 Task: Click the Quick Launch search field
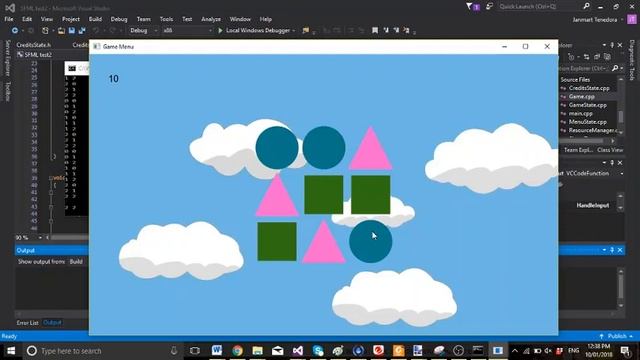tap(539, 7)
